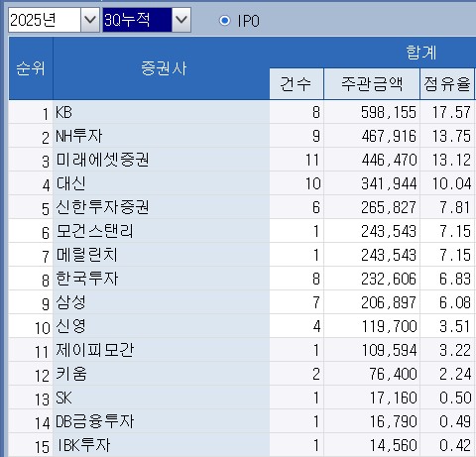This screenshot has height=457, width=476.
Task: Select the 삼성 row name
Action: click(x=71, y=302)
